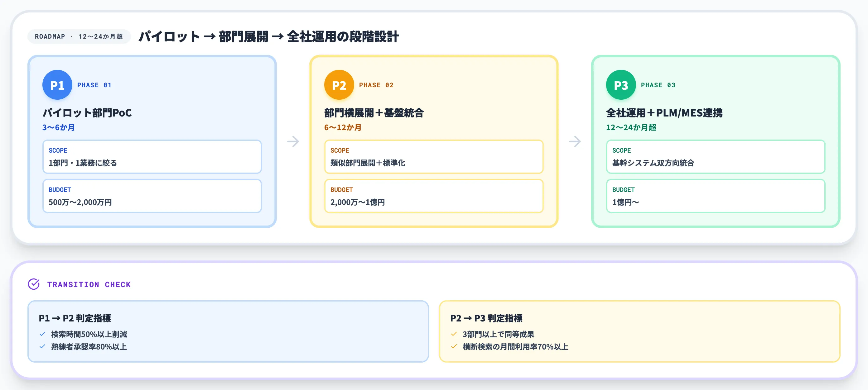Click the 3〜6か月 duration text
The width and height of the screenshot is (868, 390).
(59, 128)
